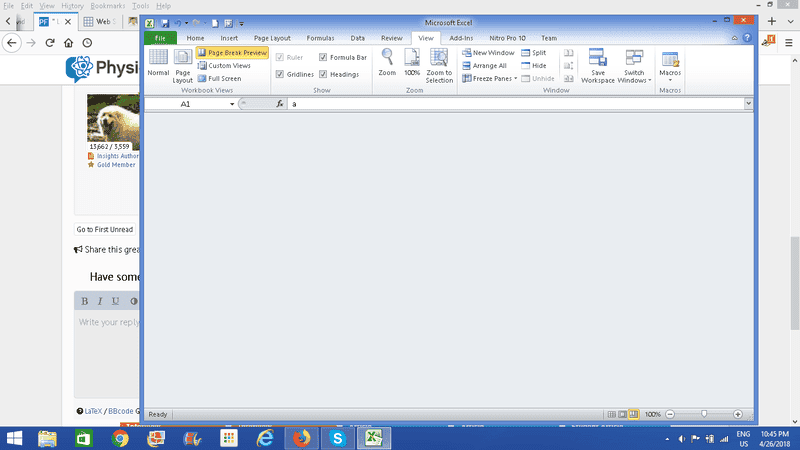Click the zoom slider in status bar
This screenshot has height=450, width=800.
click(x=704, y=414)
